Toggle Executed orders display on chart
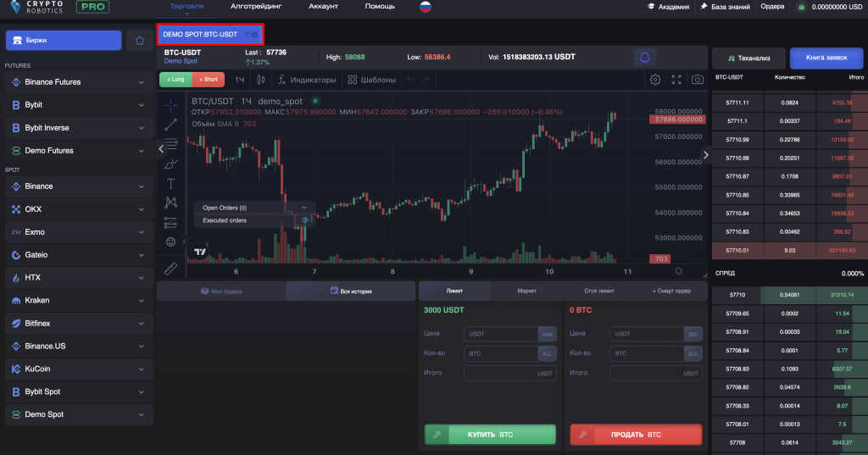This screenshot has height=455, width=868. pyautogui.click(x=304, y=220)
